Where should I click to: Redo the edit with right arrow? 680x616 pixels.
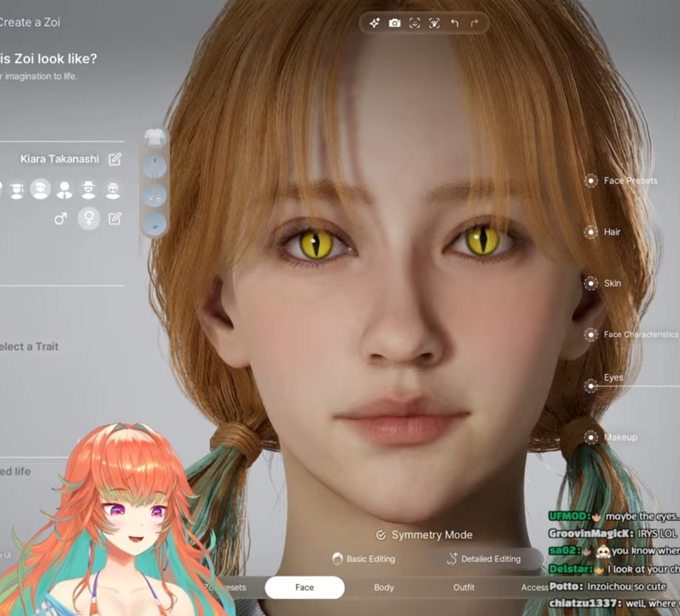pos(475,23)
